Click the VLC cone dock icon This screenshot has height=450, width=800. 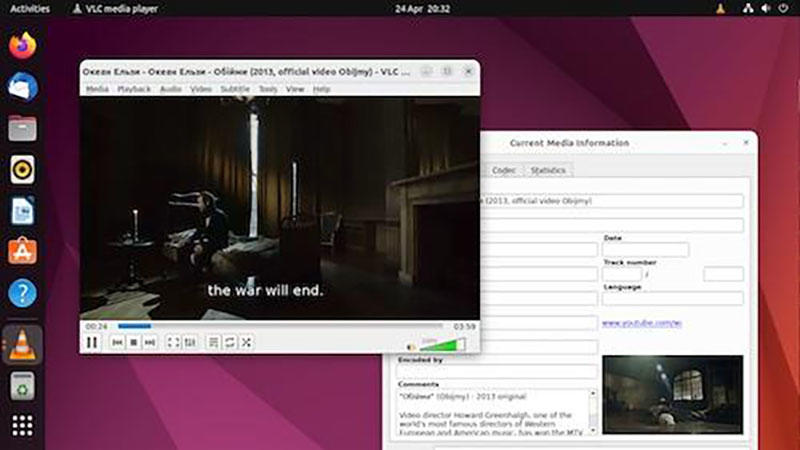pyautogui.click(x=22, y=344)
